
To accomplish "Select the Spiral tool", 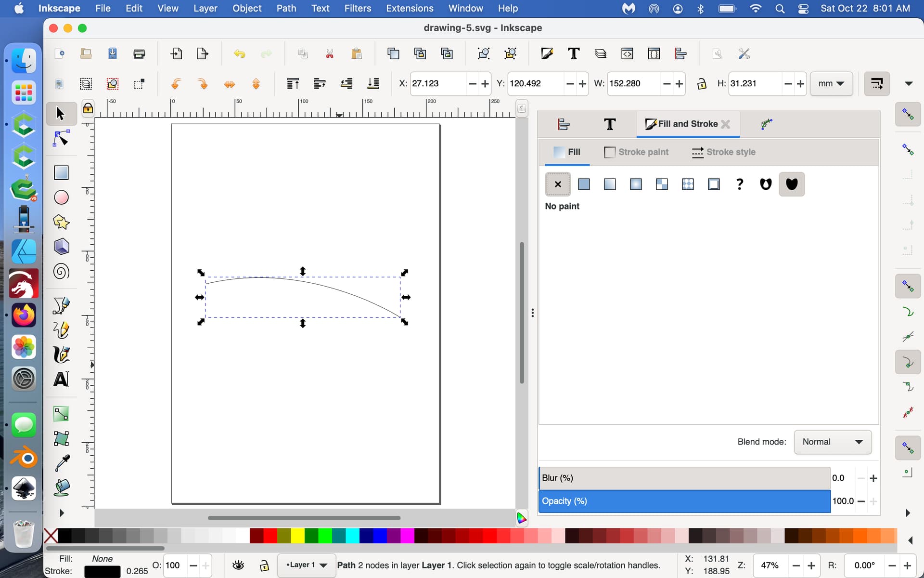I will [x=61, y=272].
